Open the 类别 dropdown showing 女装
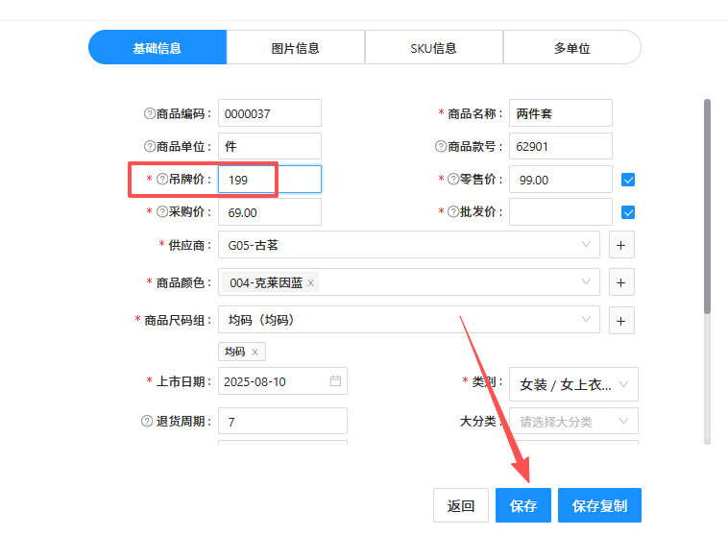Viewport: 728px width, 560px height. click(573, 384)
